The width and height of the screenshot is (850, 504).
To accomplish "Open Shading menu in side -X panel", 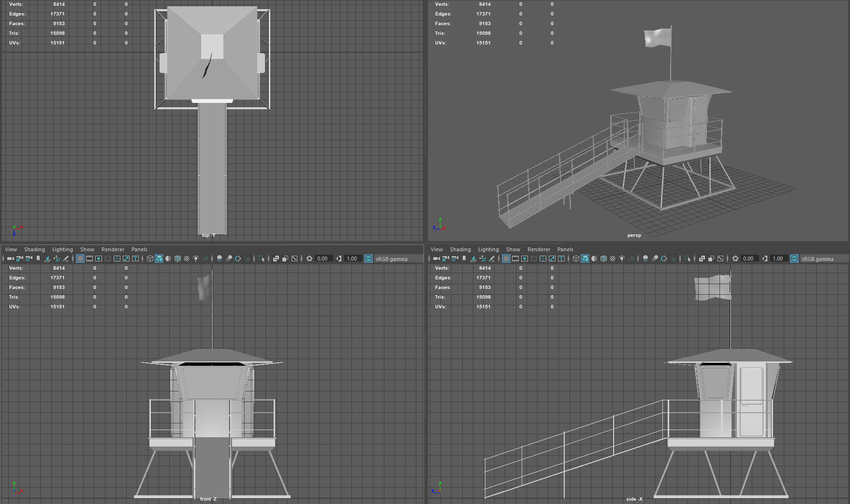I will pos(460,249).
